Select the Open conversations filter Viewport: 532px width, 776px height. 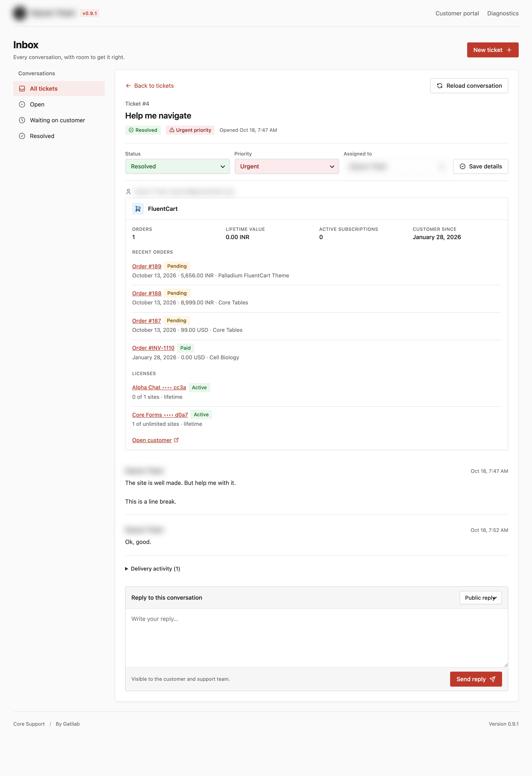click(x=59, y=105)
